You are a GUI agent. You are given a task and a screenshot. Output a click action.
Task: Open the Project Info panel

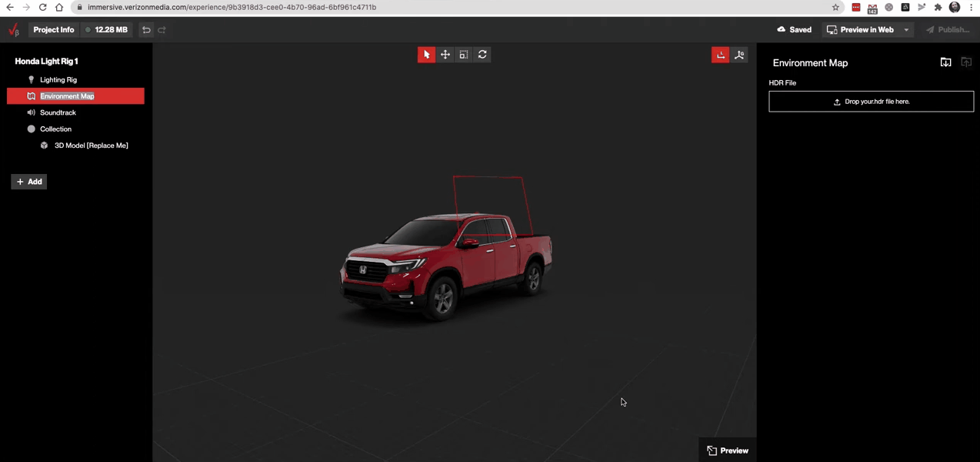[x=54, y=30]
